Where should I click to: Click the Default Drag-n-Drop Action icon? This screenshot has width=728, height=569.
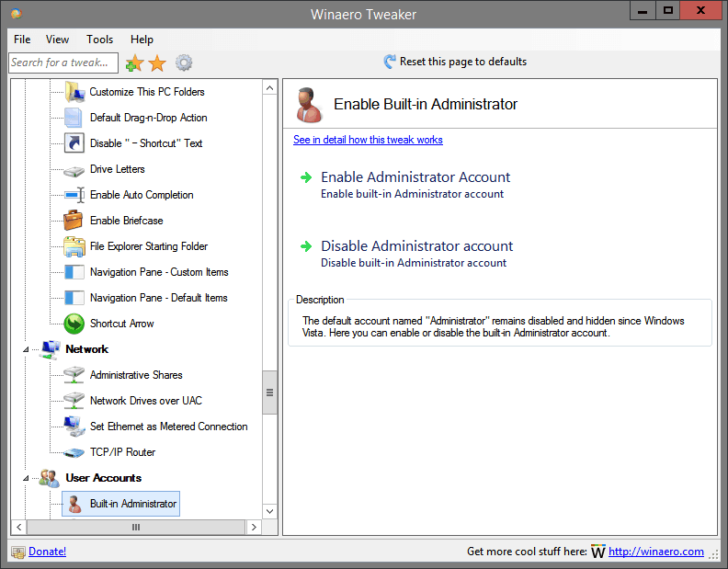click(x=74, y=118)
